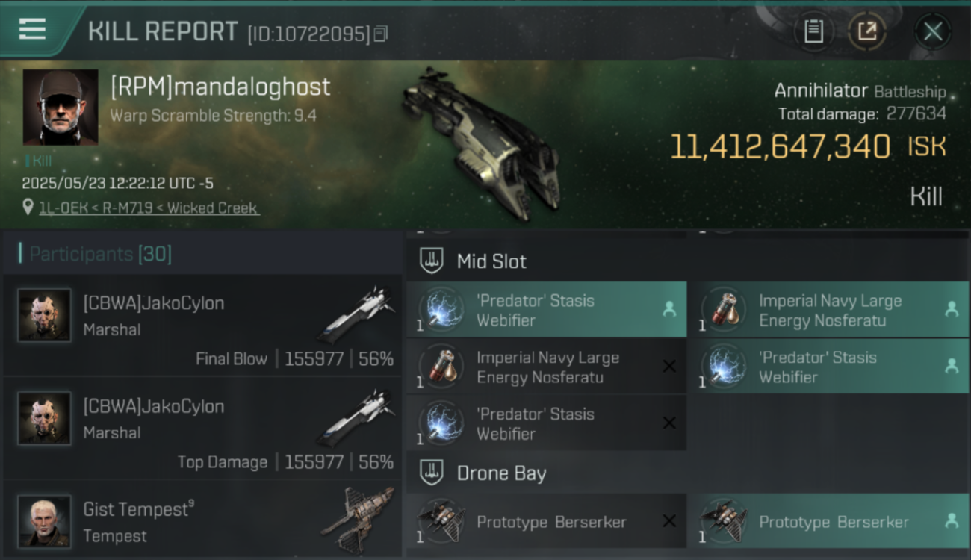This screenshot has height=560, width=971.
Task: Select the highlighted 'Predator' Stasis Webifier at top left
Action: (x=547, y=310)
